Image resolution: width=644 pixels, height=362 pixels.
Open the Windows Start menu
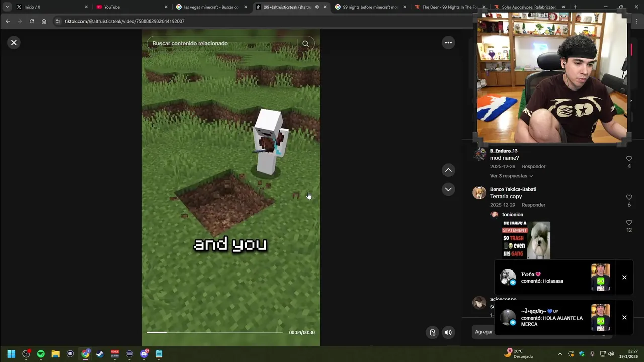click(x=11, y=354)
